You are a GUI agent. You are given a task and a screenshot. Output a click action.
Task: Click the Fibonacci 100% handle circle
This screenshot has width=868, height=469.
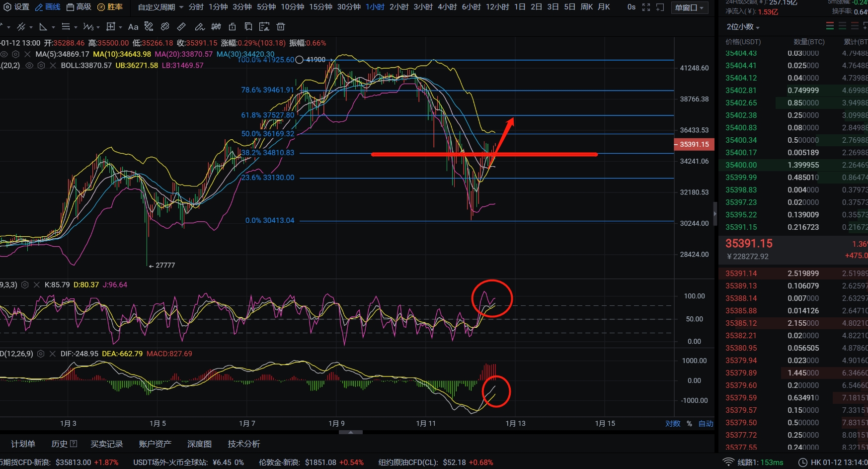pos(299,60)
